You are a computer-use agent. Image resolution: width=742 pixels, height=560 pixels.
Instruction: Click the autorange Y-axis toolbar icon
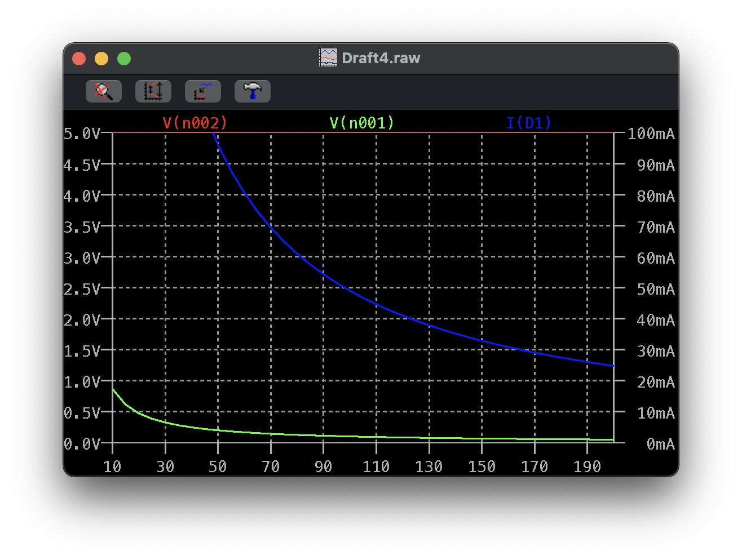(x=153, y=91)
